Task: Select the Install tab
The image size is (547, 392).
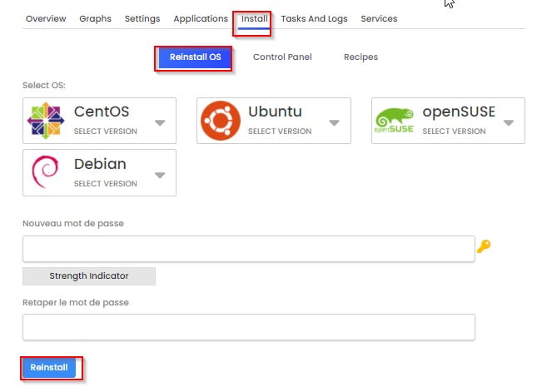Action: click(254, 18)
